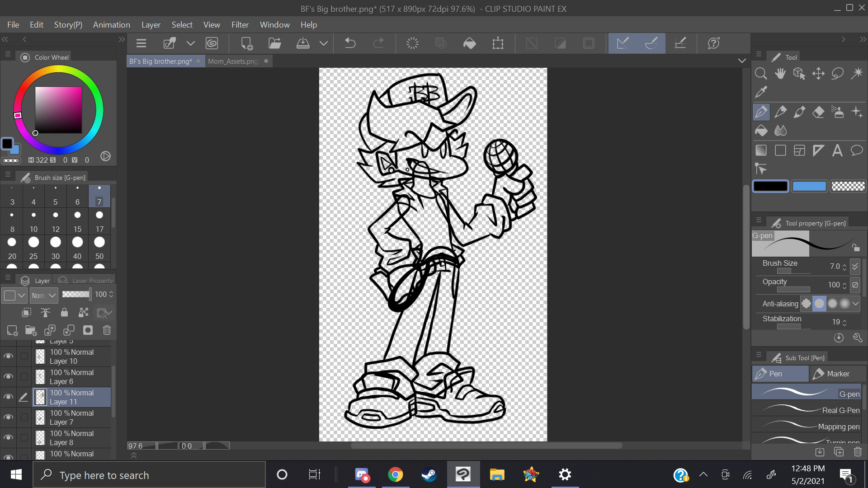This screenshot has width=868, height=488.
Task: Select the Eraser tool
Action: (x=818, y=112)
